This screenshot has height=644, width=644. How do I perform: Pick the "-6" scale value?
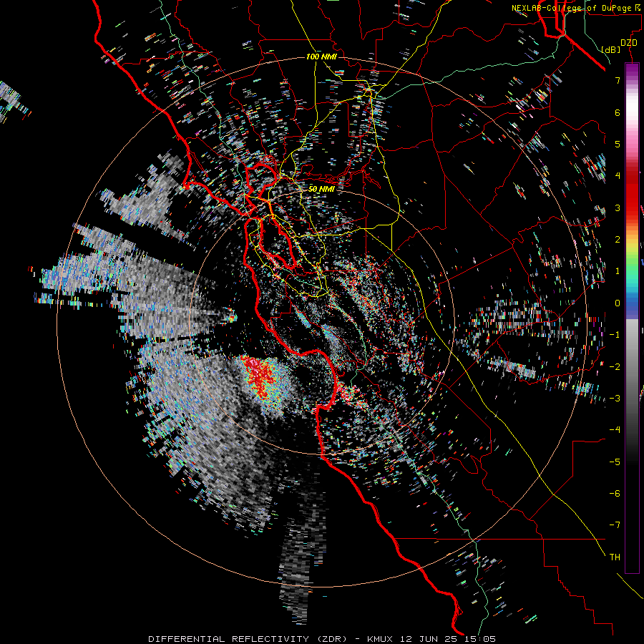point(615,493)
